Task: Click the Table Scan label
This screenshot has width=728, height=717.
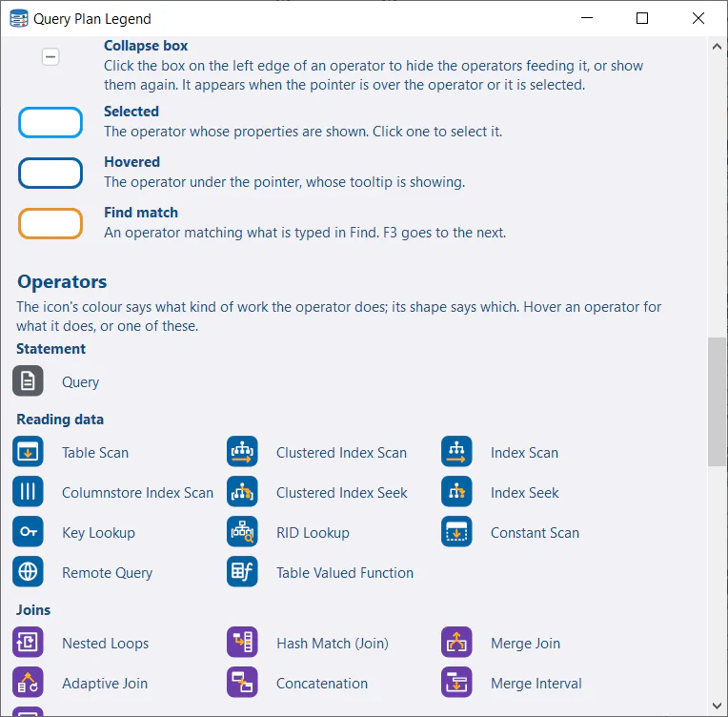Action: point(95,453)
